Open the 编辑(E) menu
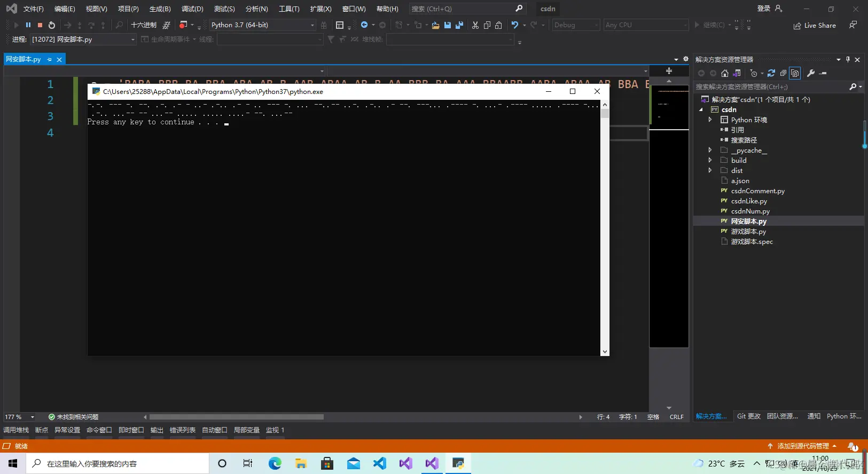This screenshot has height=474, width=868. [x=65, y=9]
